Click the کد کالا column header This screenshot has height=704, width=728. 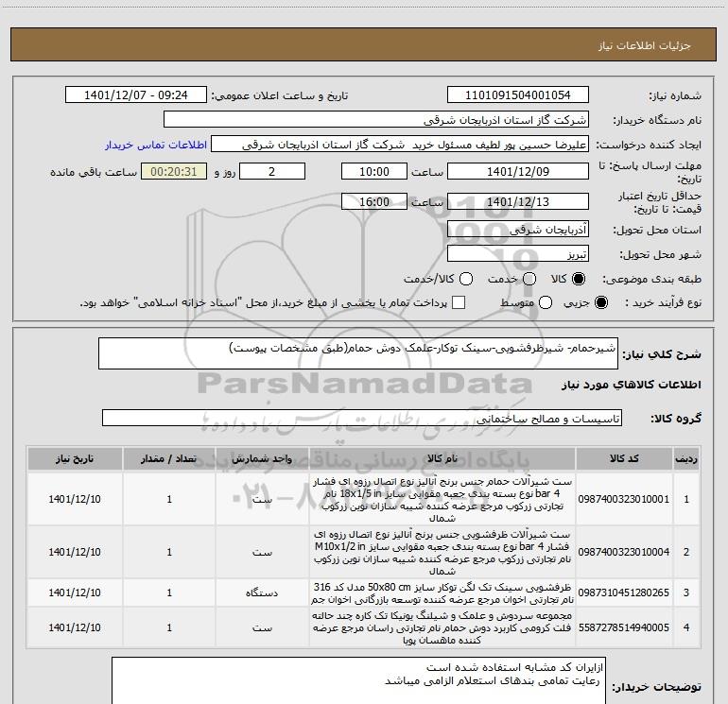[624, 459]
